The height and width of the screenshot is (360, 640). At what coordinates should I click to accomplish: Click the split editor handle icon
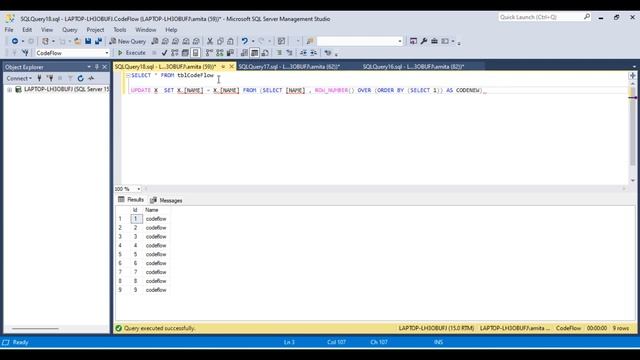632,76
